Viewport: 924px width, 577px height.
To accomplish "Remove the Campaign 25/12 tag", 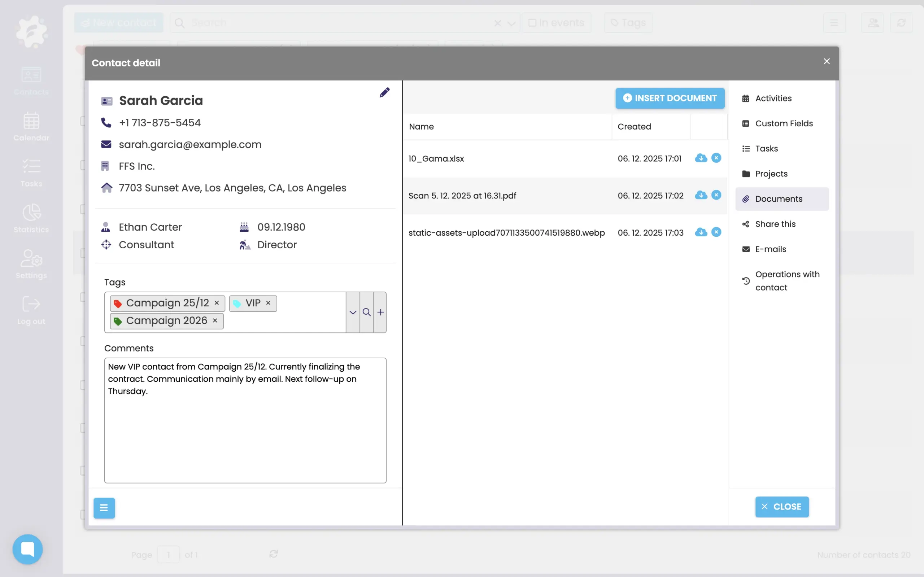I will pyautogui.click(x=217, y=303).
